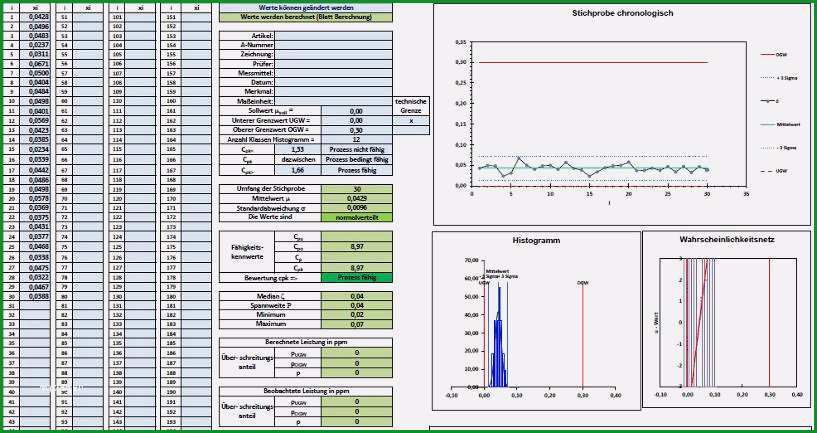Select the Anzahl Klassen Histogramm value 12
The height and width of the screenshot is (433, 817).
[357, 139]
